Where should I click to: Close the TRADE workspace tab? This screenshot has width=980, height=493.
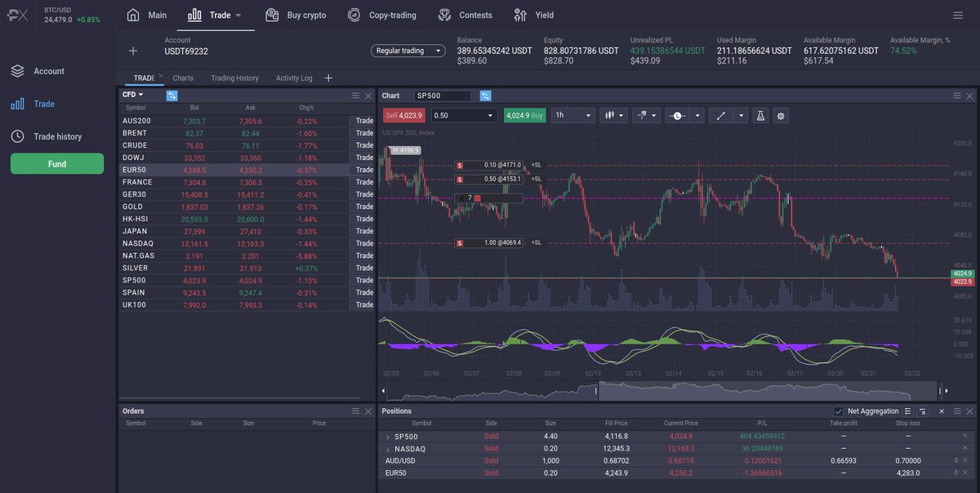[x=160, y=75]
